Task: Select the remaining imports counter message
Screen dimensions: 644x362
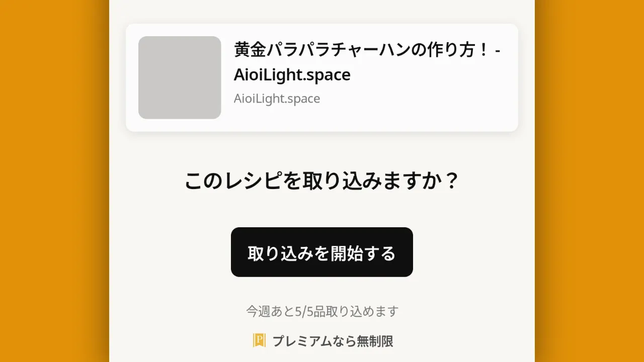Action: [x=321, y=311]
